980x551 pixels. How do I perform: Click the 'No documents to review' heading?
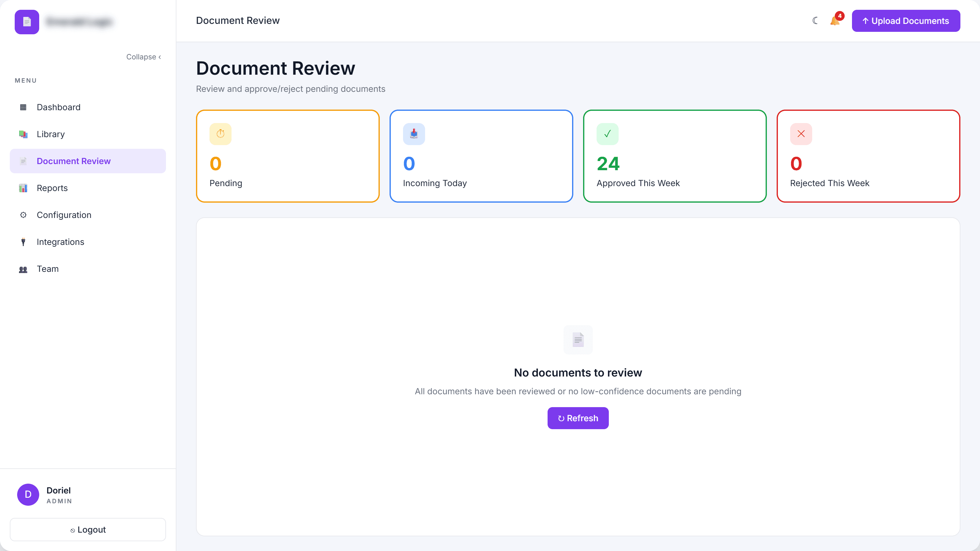[x=578, y=373]
